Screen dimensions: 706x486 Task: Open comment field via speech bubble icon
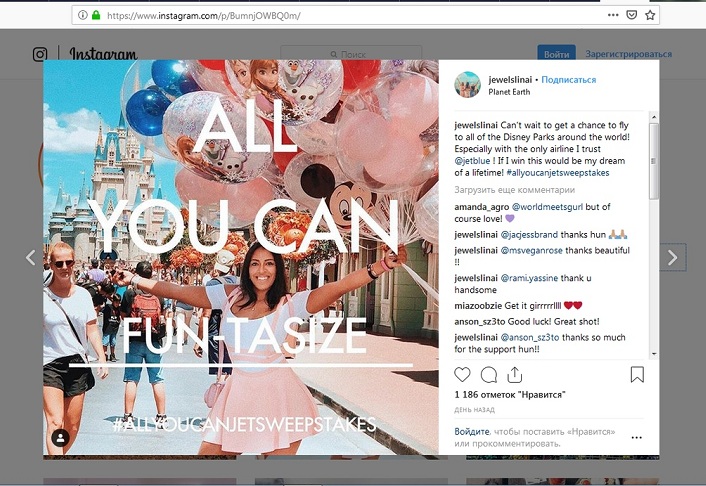pyautogui.click(x=489, y=375)
